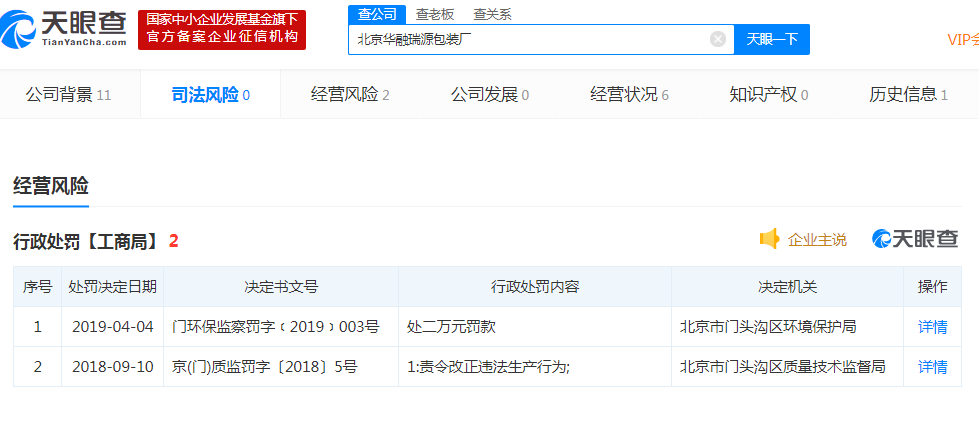Open the 历史信息 tab
This screenshot has height=431, width=979.
[x=908, y=94]
